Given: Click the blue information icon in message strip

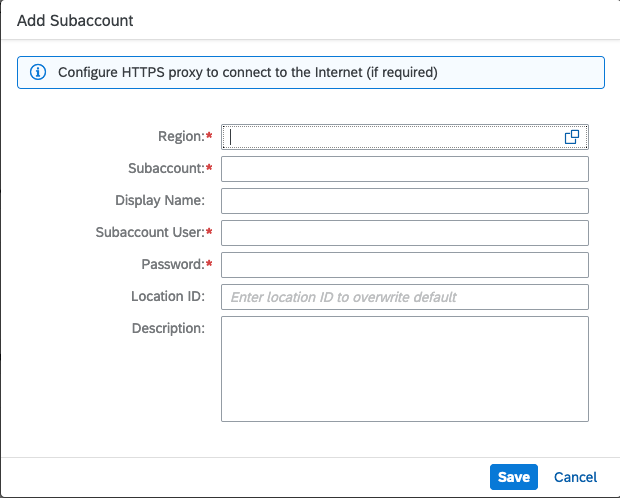Looking at the screenshot, I should (x=38, y=72).
